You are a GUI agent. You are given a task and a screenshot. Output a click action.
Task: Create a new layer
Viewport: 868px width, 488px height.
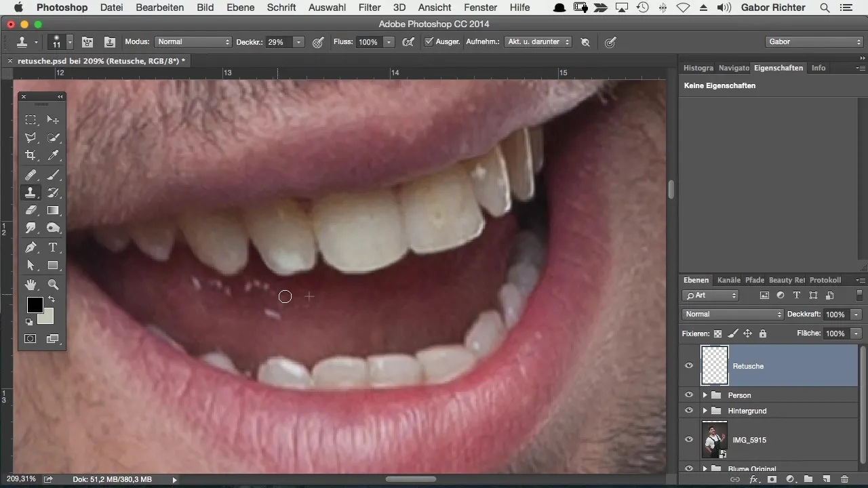point(827,479)
